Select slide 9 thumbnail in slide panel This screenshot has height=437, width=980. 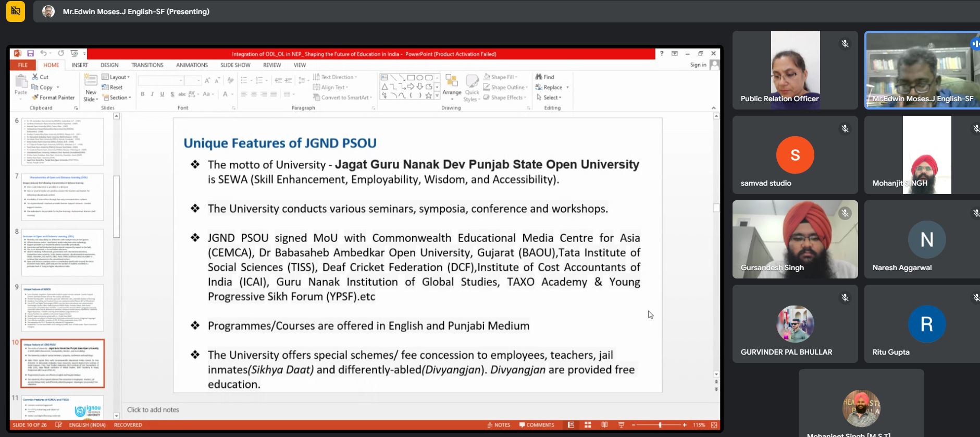[x=63, y=308]
